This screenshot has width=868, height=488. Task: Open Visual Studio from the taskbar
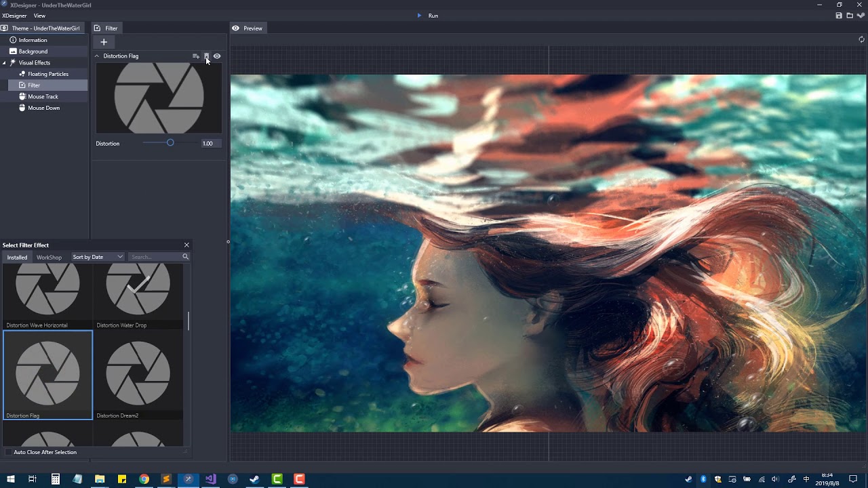coord(210,479)
